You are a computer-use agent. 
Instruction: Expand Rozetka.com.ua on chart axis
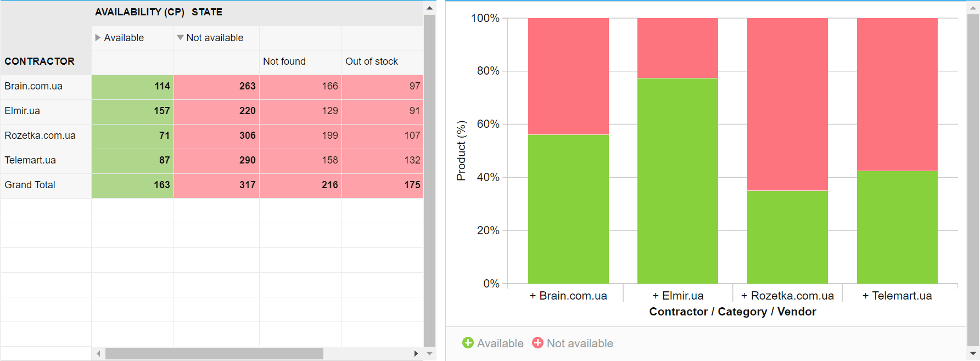point(744,296)
